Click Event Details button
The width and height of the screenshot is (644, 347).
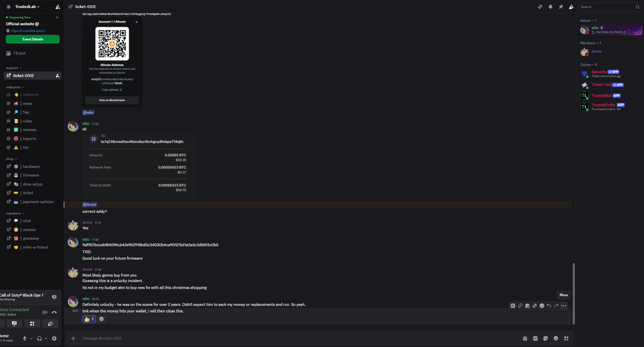pos(33,39)
